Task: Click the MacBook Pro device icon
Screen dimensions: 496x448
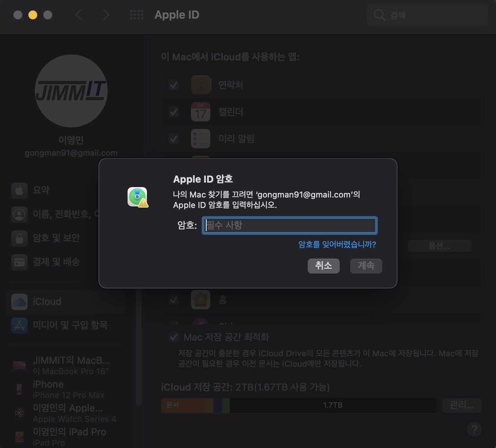Action: click(19, 366)
